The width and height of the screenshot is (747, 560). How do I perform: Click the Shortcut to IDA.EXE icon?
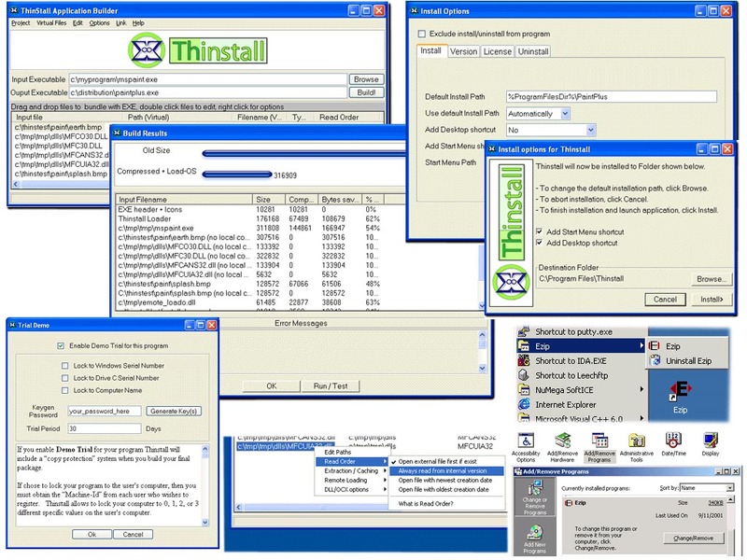point(524,360)
